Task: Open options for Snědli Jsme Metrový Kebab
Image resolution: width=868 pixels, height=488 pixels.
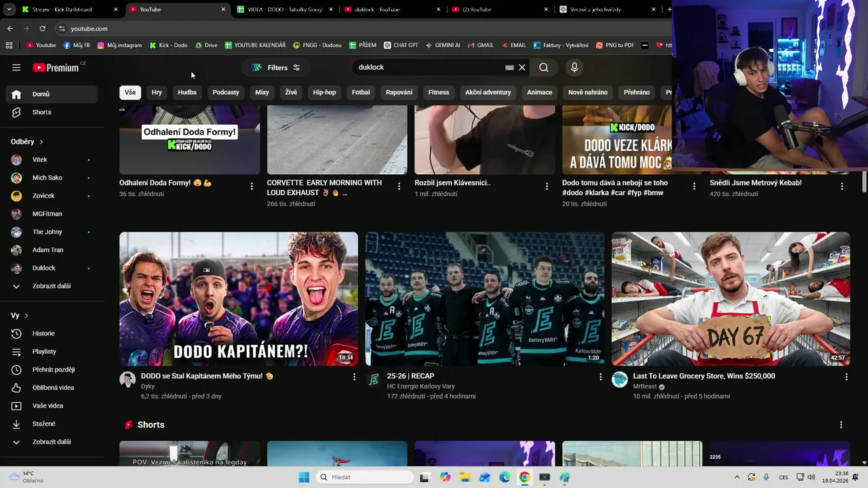Action: (x=842, y=186)
